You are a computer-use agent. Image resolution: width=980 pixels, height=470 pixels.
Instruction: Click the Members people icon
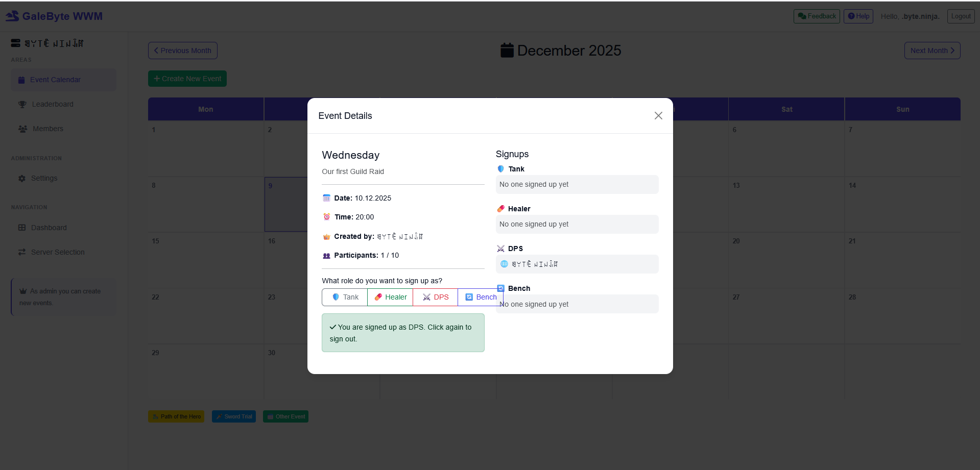click(22, 129)
